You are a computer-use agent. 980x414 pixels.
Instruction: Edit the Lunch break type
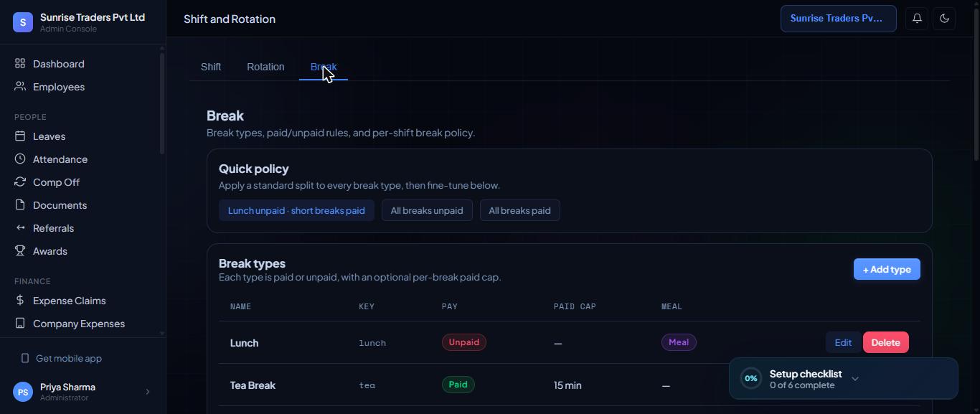point(843,342)
